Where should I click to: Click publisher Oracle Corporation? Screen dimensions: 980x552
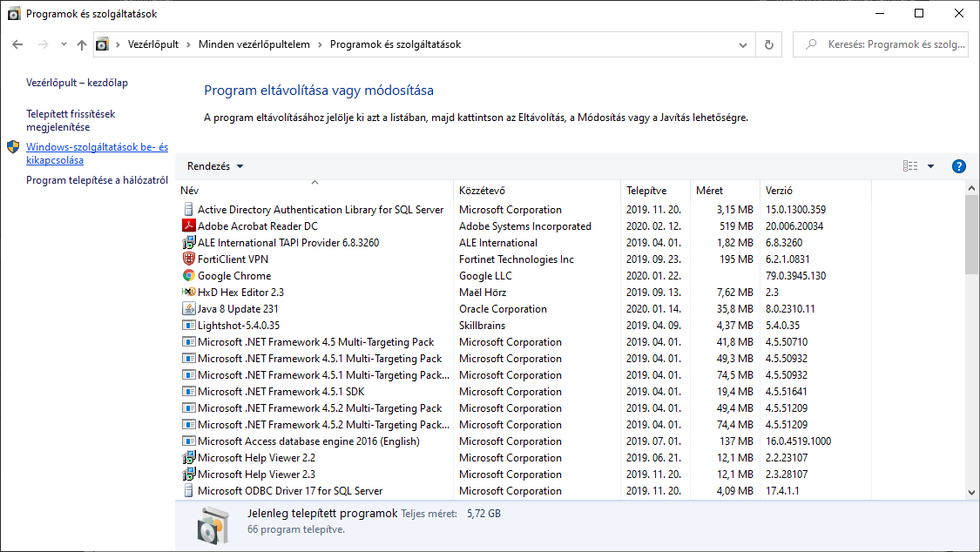tap(503, 308)
